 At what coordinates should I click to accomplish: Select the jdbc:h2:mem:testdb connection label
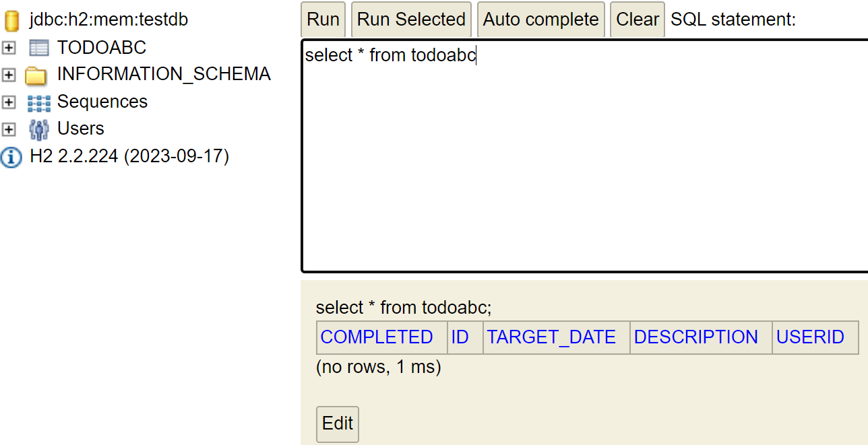coord(109,20)
